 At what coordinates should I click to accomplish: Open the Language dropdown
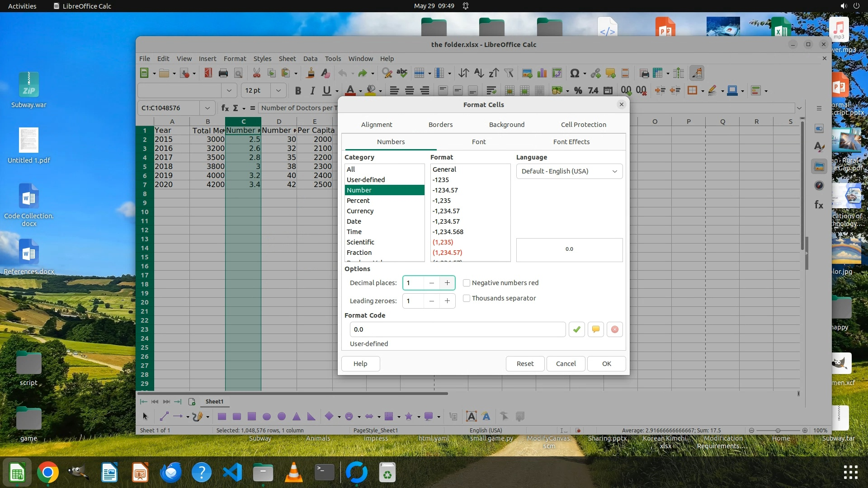point(569,171)
